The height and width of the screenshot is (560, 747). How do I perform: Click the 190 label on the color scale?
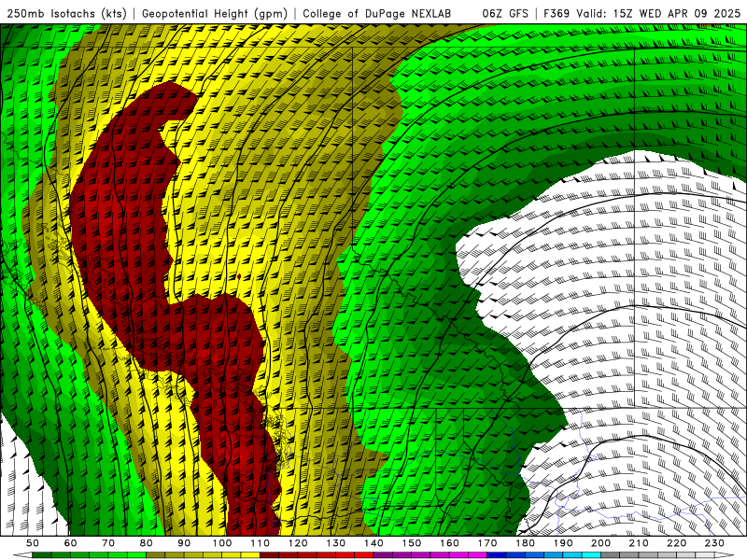(x=563, y=543)
